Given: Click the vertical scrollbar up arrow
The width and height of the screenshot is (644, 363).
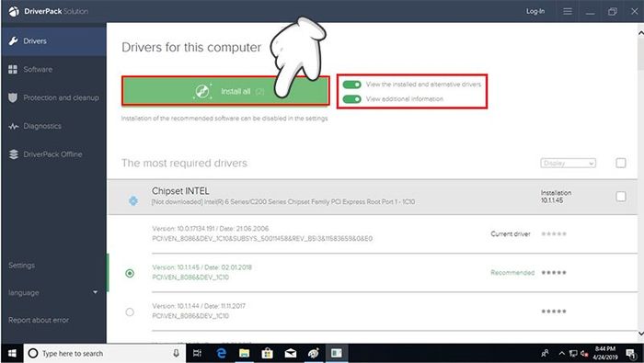Looking at the screenshot, I should (x=640, y=32).
